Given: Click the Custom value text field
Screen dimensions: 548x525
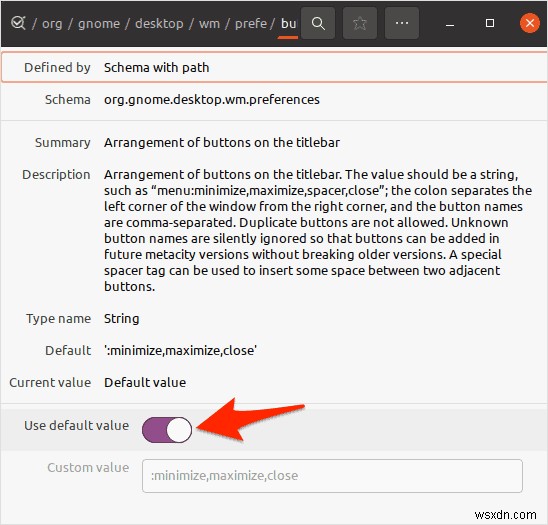Looking at the screenshot, I should click(x=332, y=475).
